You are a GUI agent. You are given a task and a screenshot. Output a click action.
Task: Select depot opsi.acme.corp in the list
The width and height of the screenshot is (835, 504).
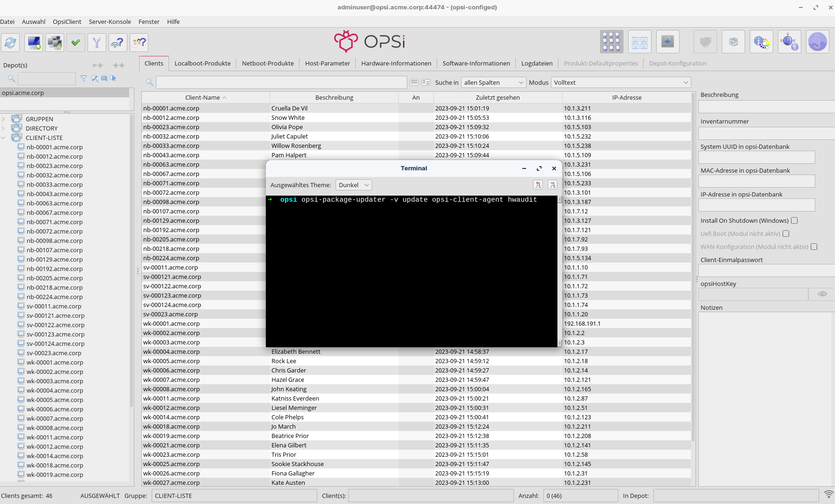pyautogui.click(x=65, y=93)
